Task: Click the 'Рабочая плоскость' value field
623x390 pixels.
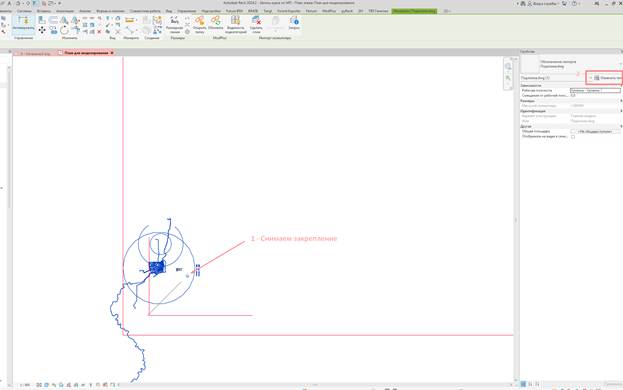Action: pos(595,91)
